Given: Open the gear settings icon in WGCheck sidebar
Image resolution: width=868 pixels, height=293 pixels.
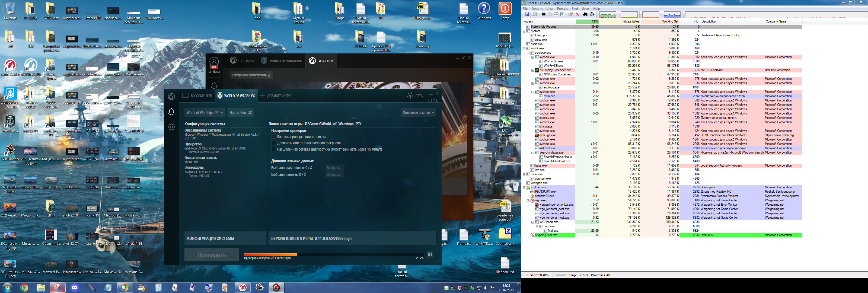Looking at the screenshot, I should click(x=171, y=127).
